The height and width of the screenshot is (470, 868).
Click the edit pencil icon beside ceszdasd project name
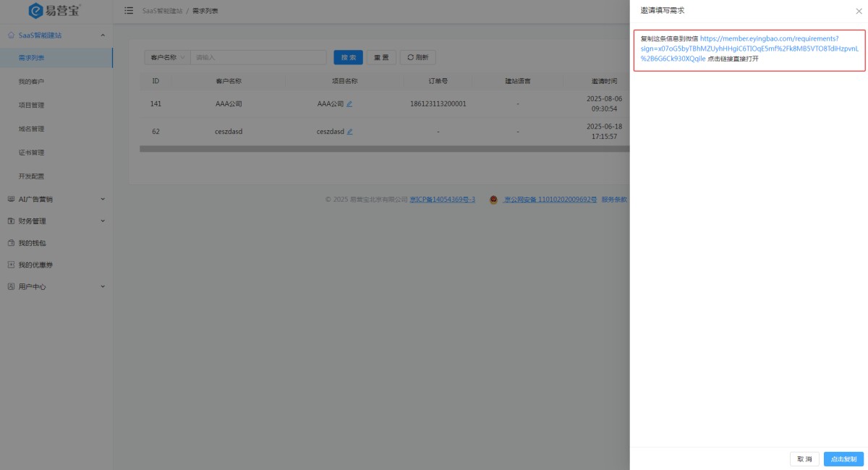350,132
